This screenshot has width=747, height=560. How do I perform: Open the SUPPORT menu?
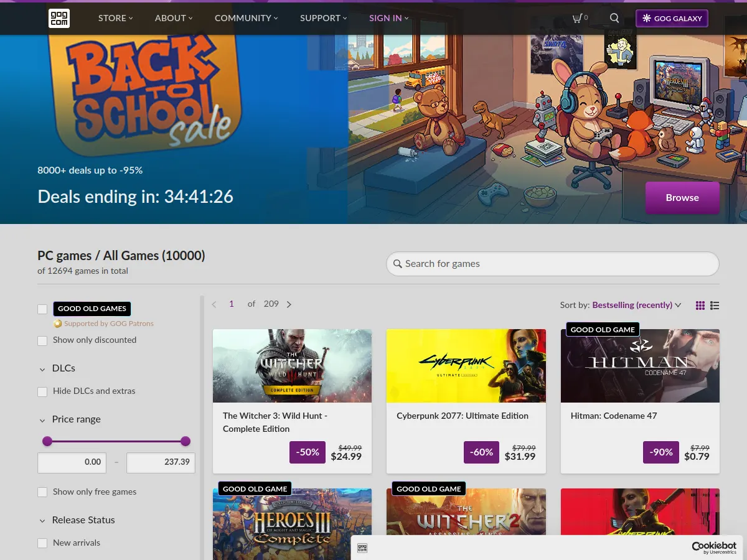click(x=324, y=18)
